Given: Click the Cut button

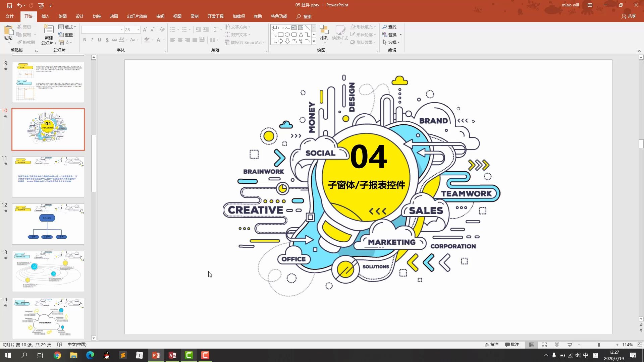Looking at the screenshot, I should coord(24,27).
